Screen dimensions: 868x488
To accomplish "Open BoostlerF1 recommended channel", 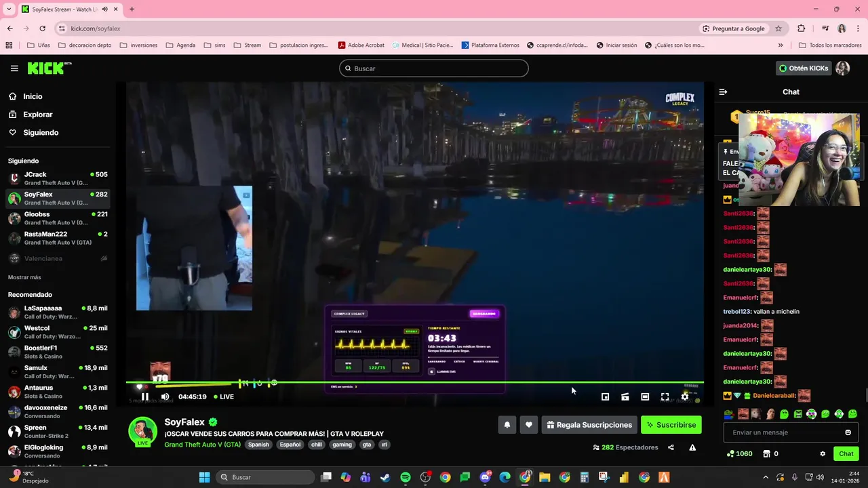I will (57, 352).
